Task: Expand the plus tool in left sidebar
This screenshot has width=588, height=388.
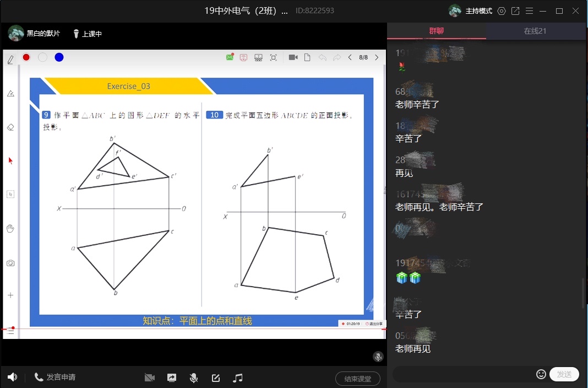Action: [x=10, y=295]
